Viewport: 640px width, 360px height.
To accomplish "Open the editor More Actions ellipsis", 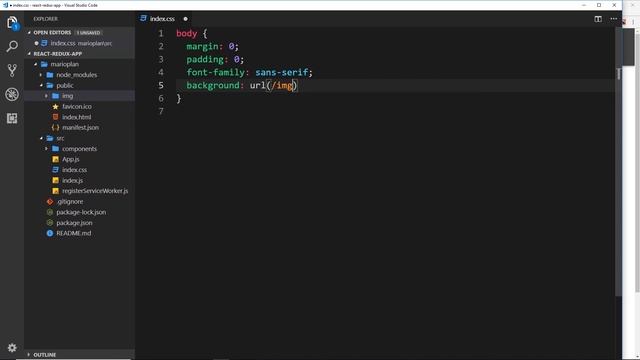I will 613,19.
